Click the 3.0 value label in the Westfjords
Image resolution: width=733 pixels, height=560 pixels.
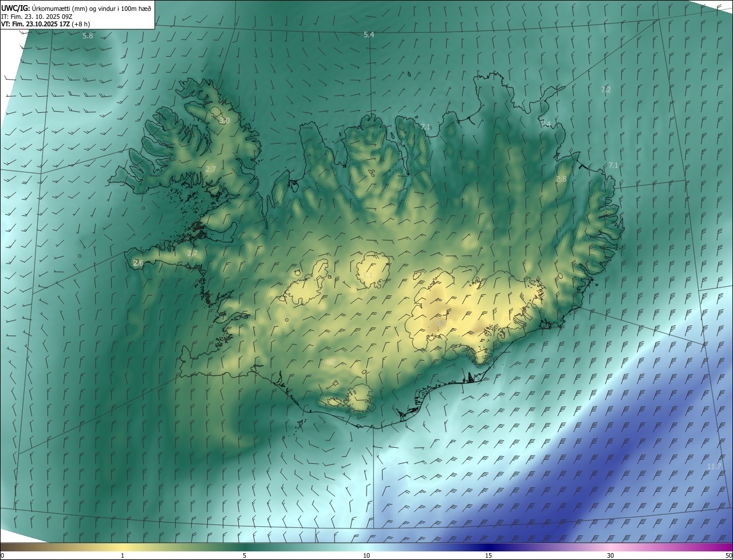224,121
